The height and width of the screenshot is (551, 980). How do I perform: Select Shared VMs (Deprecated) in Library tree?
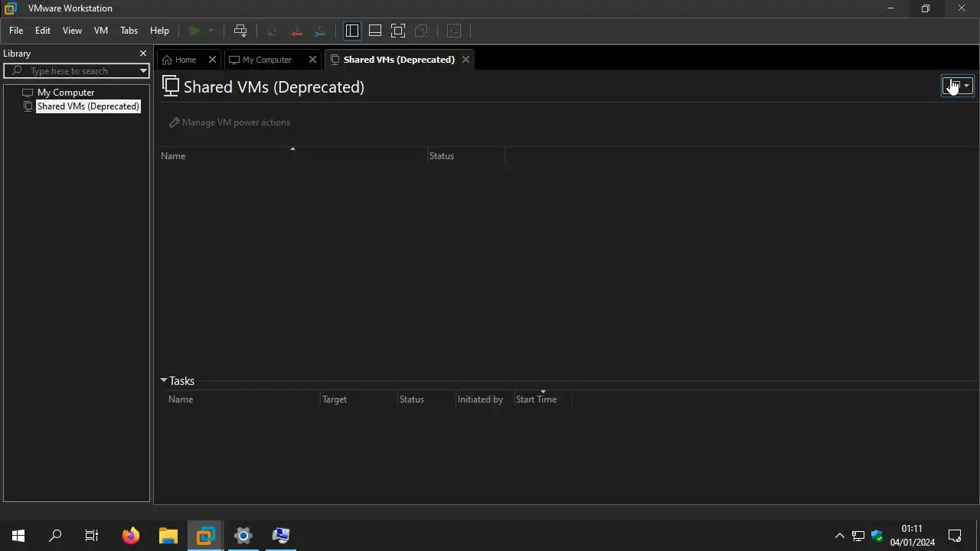88,106
